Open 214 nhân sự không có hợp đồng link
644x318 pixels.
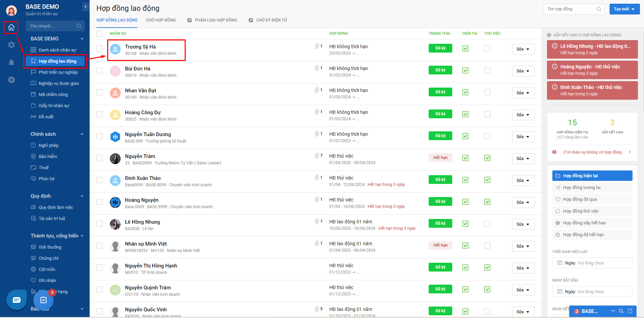[592, 152]
